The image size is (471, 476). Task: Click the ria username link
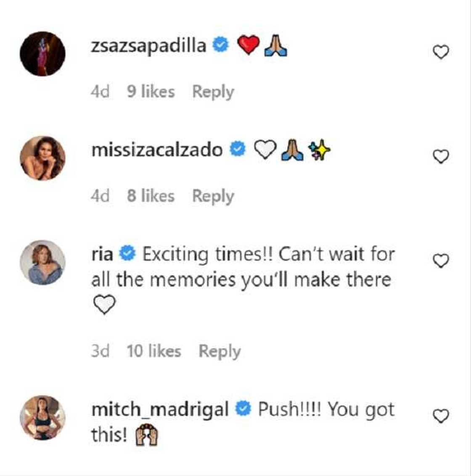(102, 254)
